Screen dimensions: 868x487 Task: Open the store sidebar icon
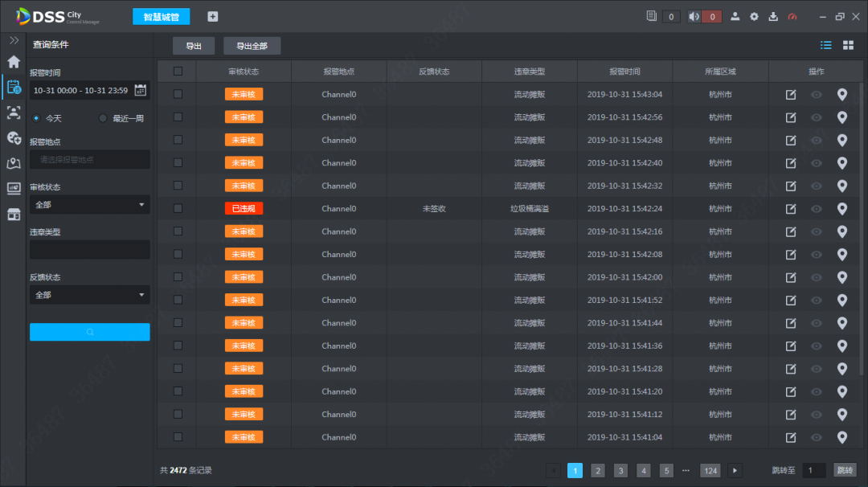click(x=14, y=215)
